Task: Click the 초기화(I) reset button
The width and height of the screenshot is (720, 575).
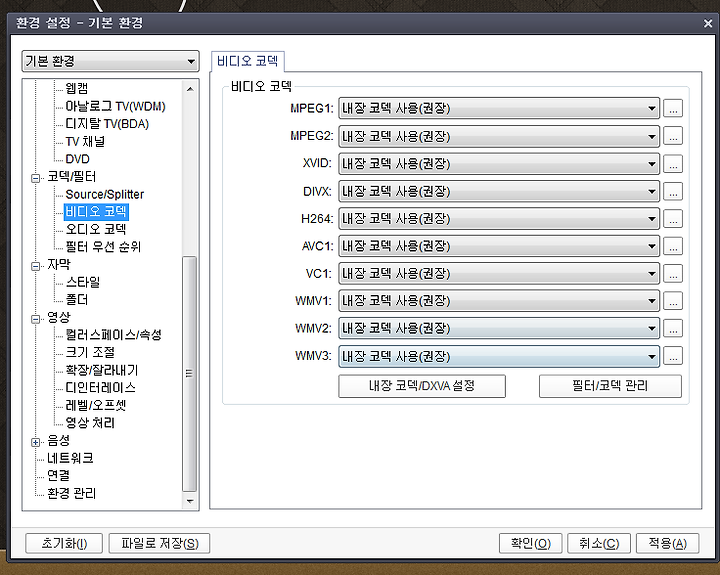Action: coord(64,544)
